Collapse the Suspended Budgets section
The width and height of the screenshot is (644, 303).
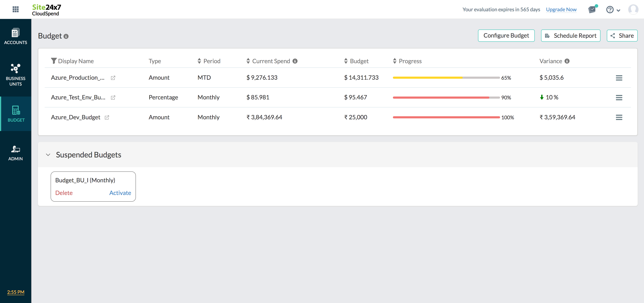coord(48,155)
